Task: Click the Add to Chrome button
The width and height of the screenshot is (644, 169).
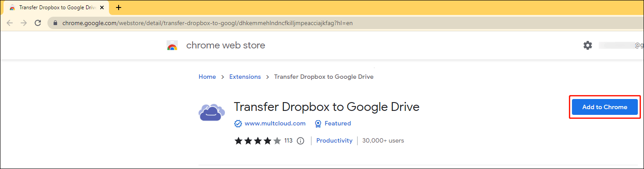Action: 604,107
